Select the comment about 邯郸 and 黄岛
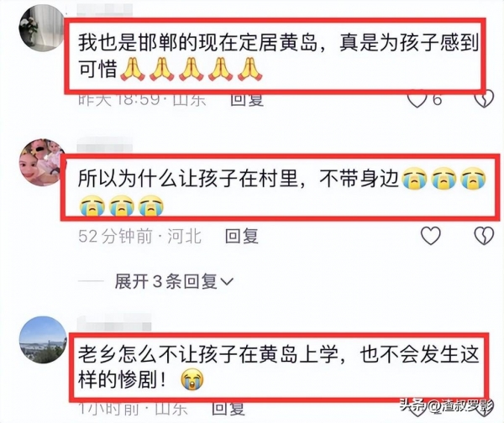 (275, 55)
